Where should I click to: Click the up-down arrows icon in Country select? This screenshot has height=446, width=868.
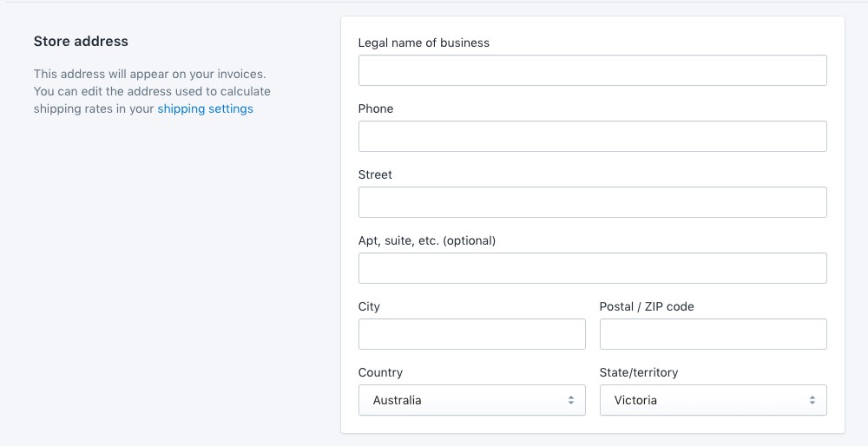click(x=570, y=400)
